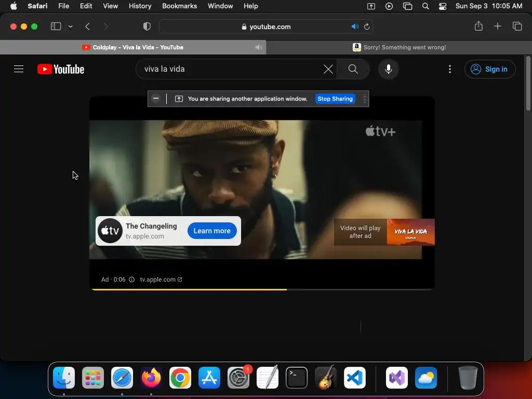Viewport: 532px width, 399px height.
Task: Open Firefox from the Dock
Action: (x=151, y=378)
